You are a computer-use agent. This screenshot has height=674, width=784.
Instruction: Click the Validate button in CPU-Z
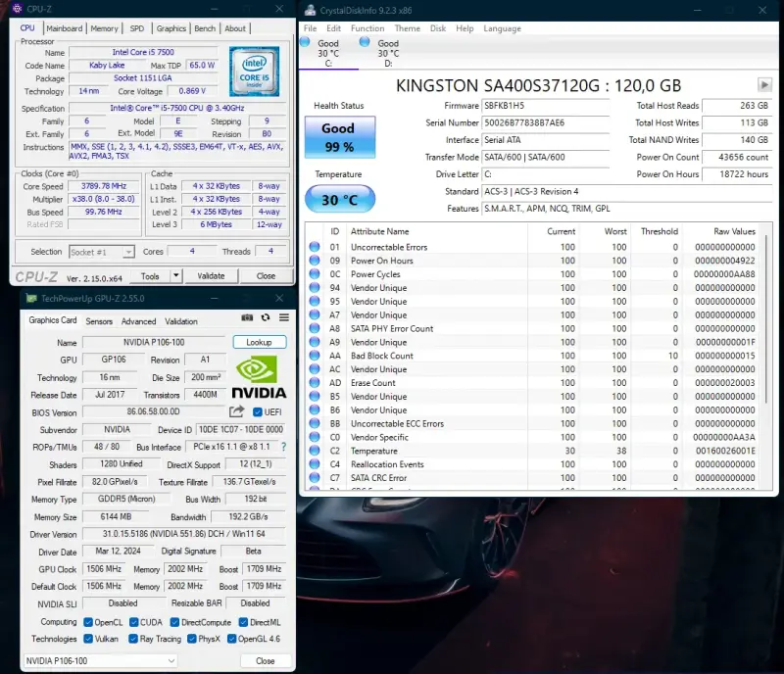211,275
